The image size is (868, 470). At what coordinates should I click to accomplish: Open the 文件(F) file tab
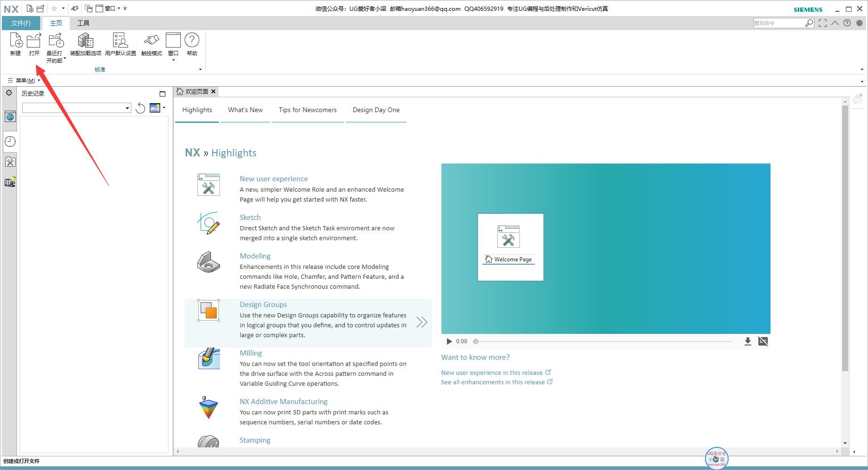[21, 23]
